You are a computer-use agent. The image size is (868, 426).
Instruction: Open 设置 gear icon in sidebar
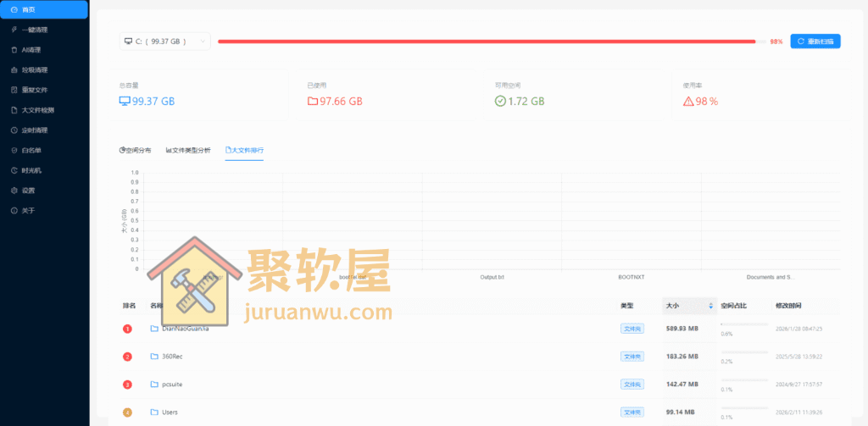14,191
